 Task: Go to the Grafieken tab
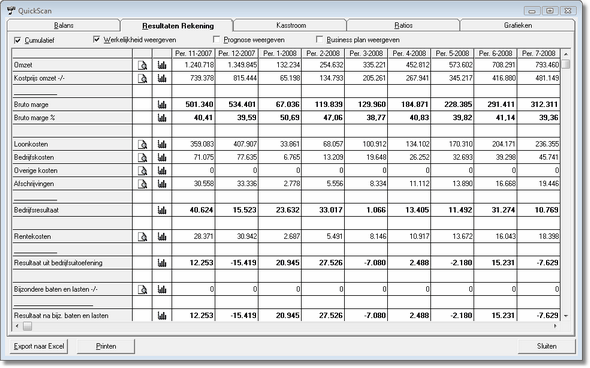coord(517,25)
